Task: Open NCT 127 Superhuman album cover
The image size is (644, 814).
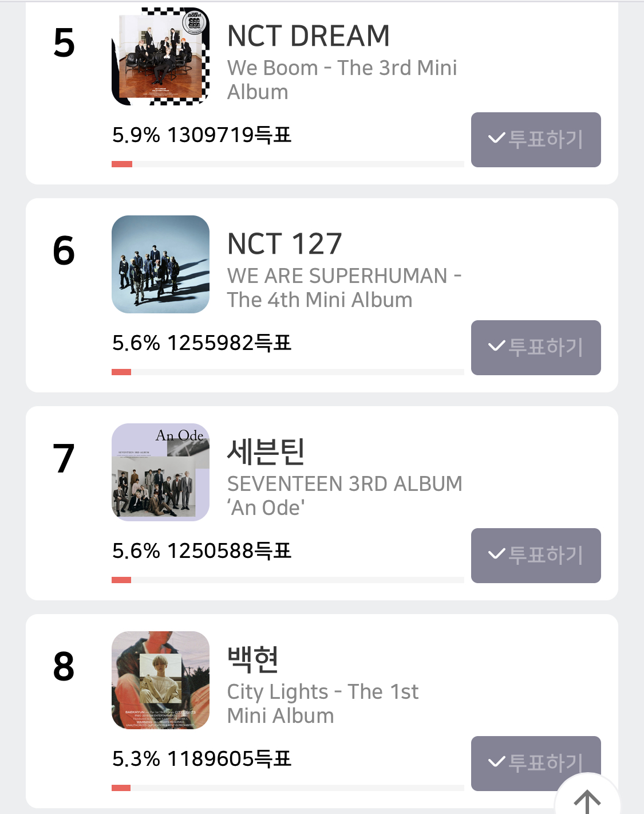Action: coord(160,264)
